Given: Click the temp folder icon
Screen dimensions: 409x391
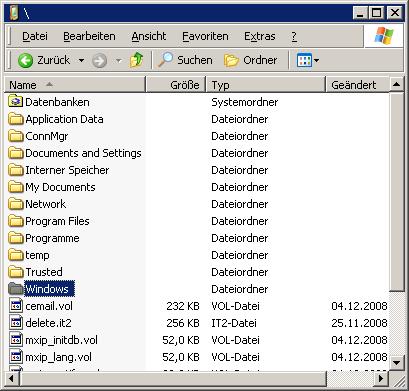Looking at the screenshot, I should [x=15, y=255].
